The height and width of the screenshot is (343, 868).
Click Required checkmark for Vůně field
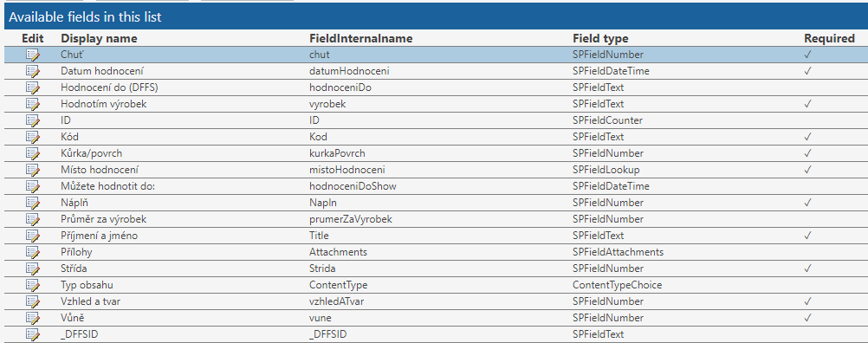(807, 318)
